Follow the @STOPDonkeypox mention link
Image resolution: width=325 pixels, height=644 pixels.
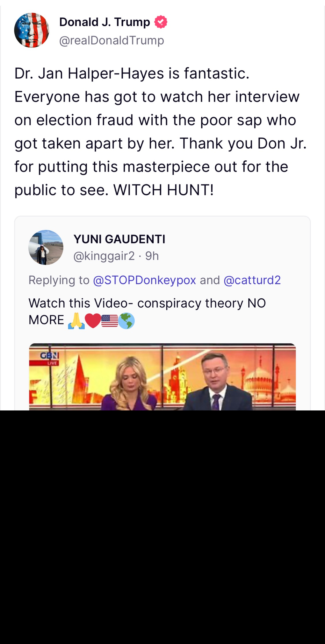pos(144,280)
